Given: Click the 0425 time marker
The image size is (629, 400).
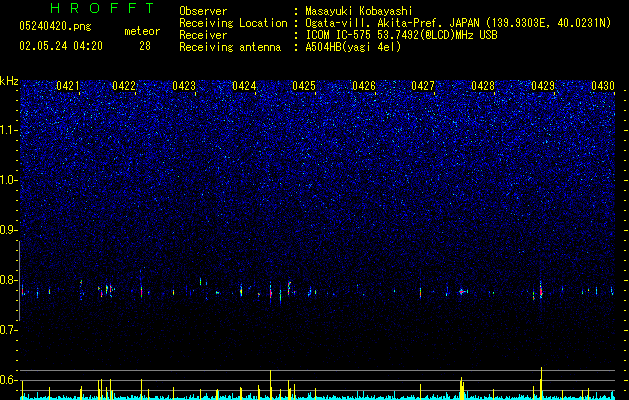Looking at the screenshot, I should click(x=304, y=86).
